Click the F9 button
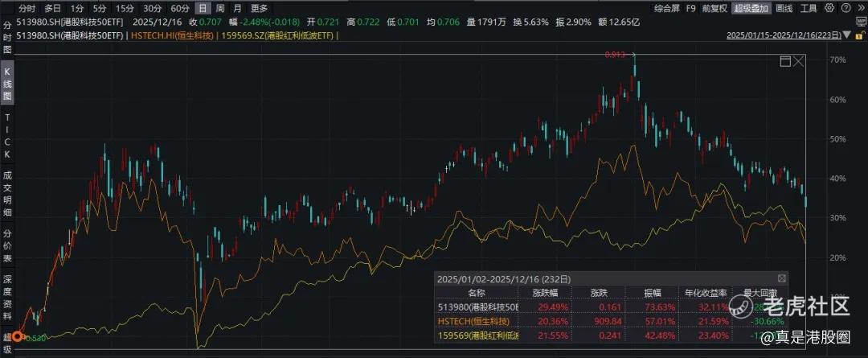 coord(691,8)
